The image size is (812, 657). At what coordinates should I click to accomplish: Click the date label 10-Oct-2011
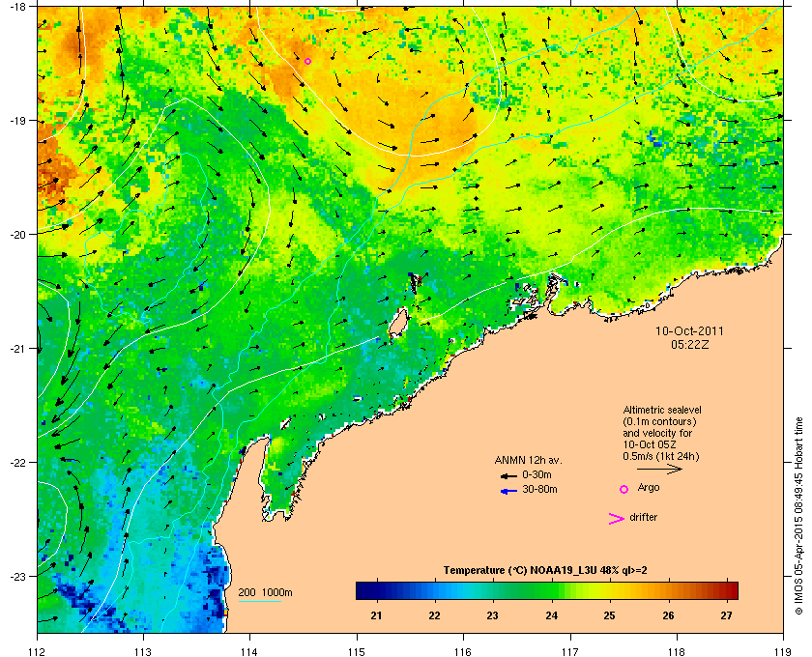click(x=689, y=330)
